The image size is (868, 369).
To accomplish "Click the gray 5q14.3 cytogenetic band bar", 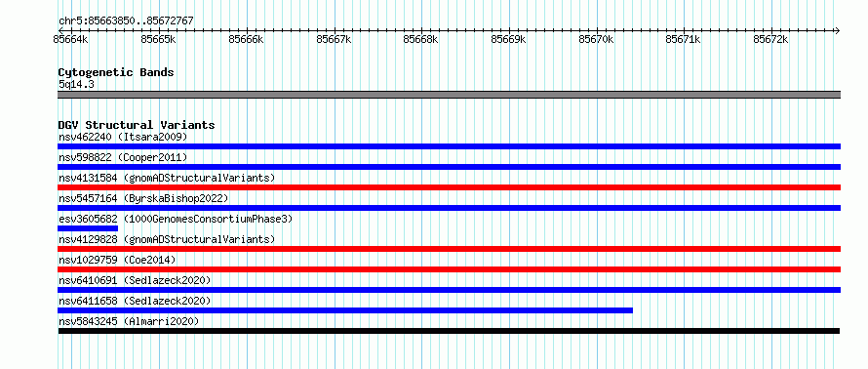I will pos(449,95).
